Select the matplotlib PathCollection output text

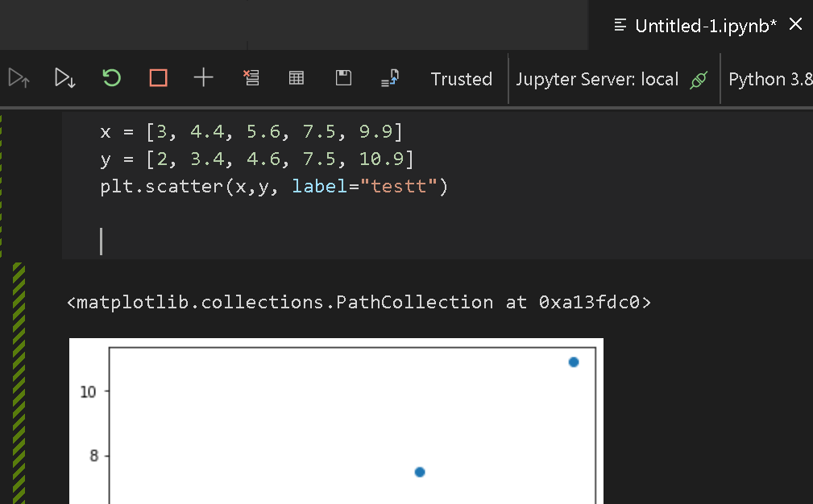point(359,302)
